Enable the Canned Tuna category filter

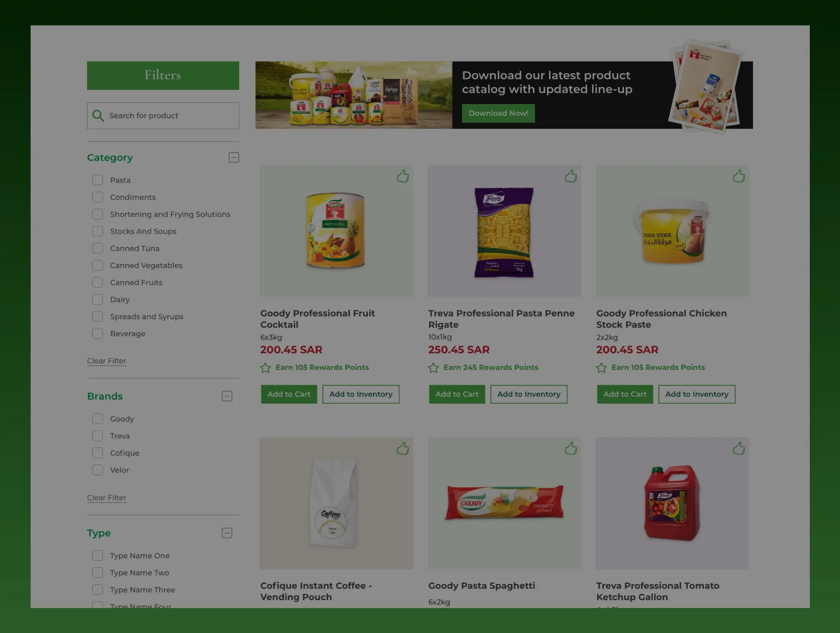98,248
